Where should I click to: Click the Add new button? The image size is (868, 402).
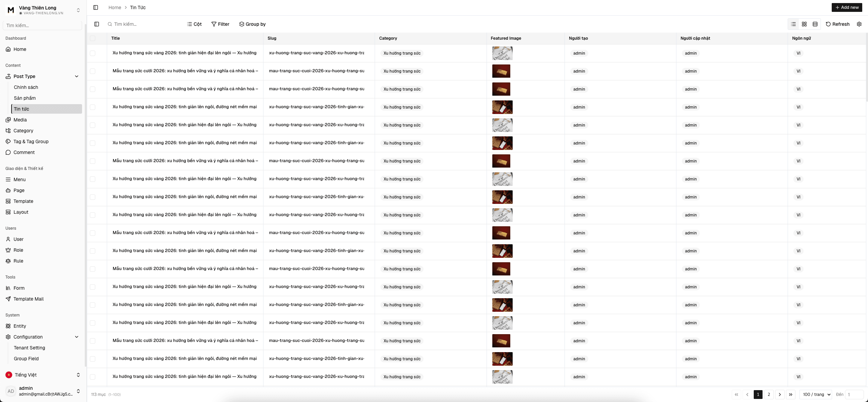point(847,7)
